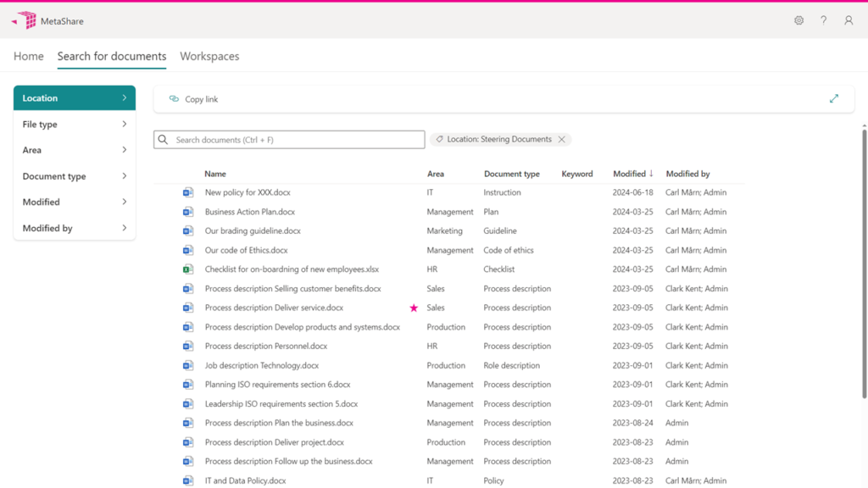Viewport: 868px width, 488px height.
Task: Click Word icon for Planning ISO requirements section 6
Action: pos(188,385)
